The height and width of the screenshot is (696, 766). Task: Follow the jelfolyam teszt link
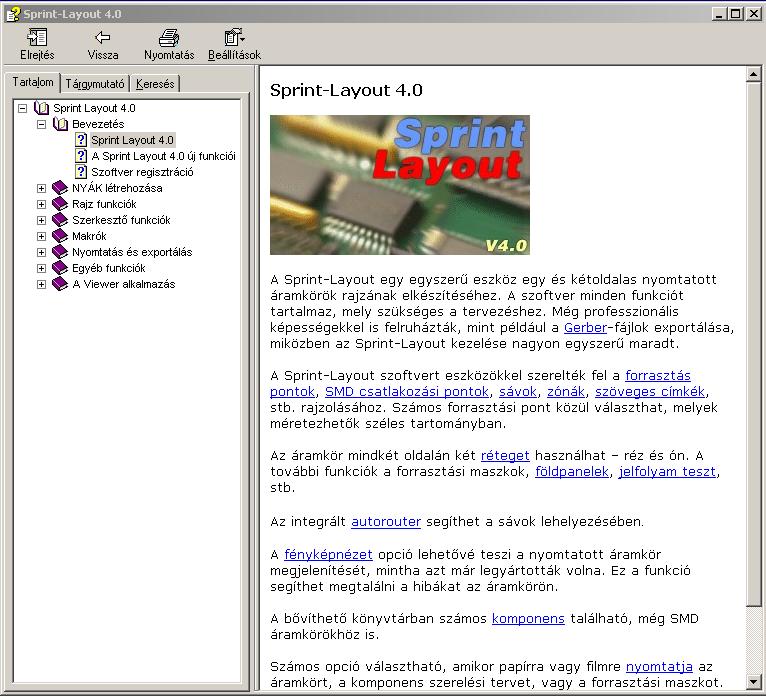click(667, 472)
